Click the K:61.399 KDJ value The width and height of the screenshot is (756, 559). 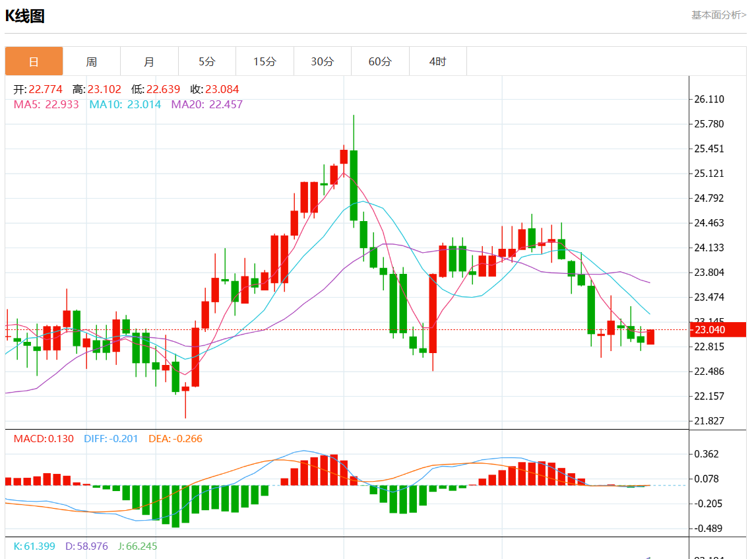point(34,546)
